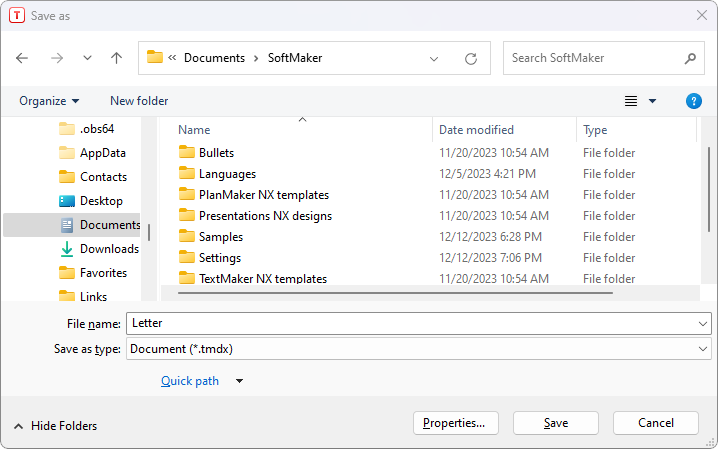Click the TextMaker icon in title bar

click(x=17, y=16)
